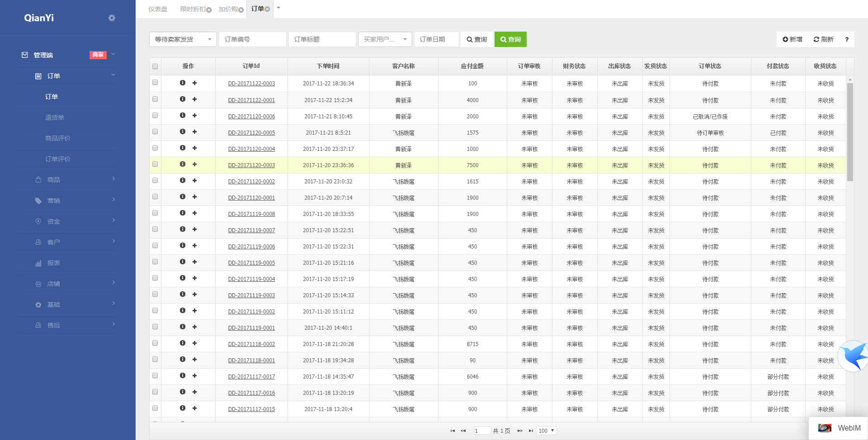Click the help question mark button
The image size is (868, 440).
tap(847, 39)
